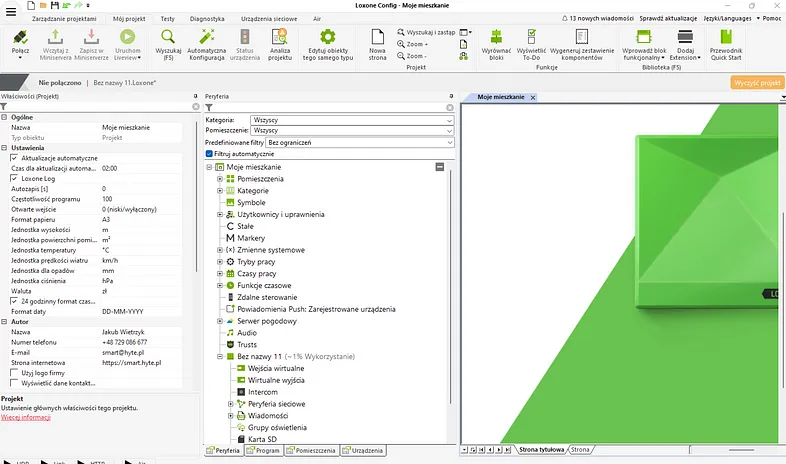Enable Użyj logo firmy checkbox
786x464 pixels.
(x=14, y=373)
